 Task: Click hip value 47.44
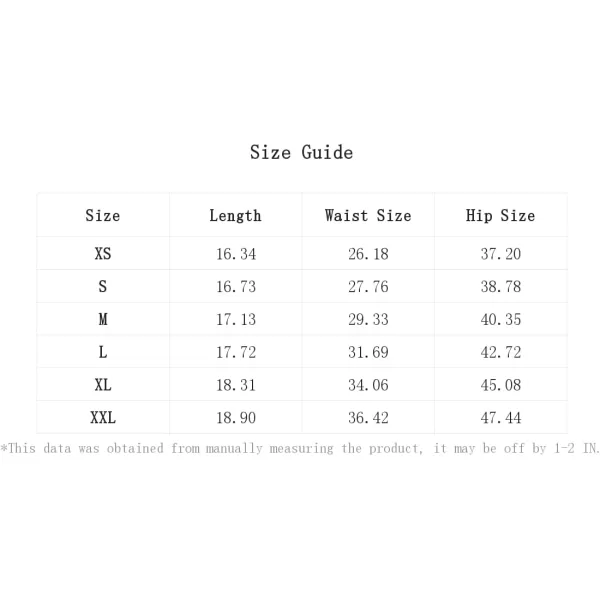(501, 417)
